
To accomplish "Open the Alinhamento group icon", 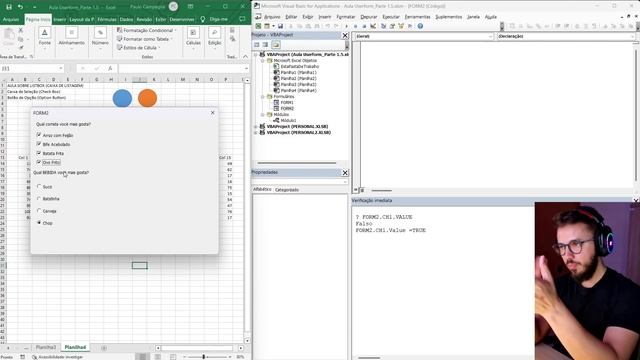I will [71, 32].
